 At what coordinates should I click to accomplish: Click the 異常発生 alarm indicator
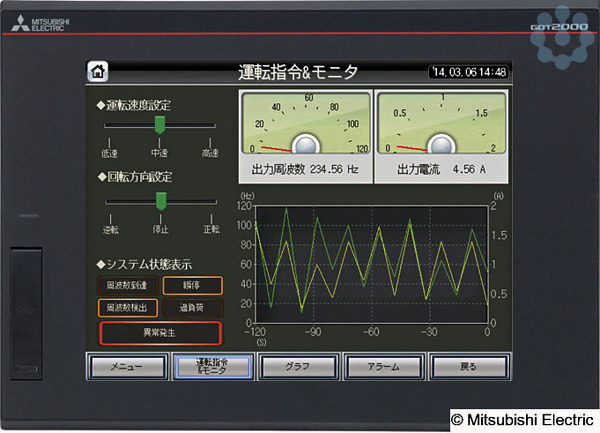158,332
